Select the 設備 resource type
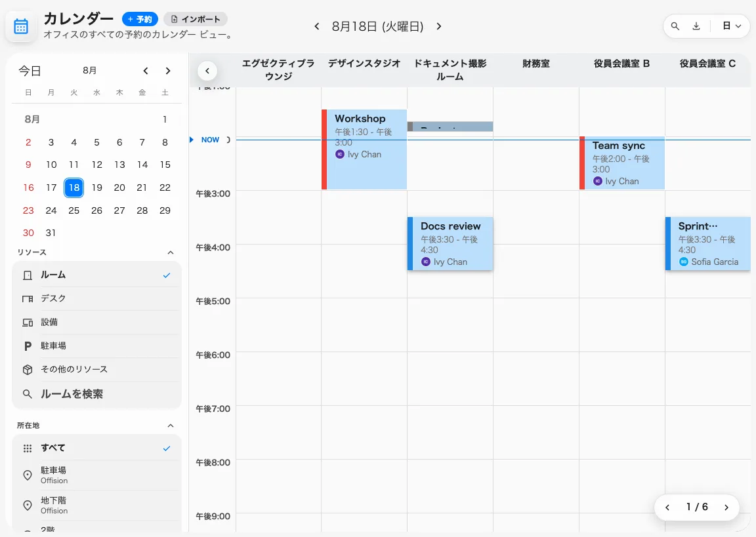This screenshot has height=537, width=756. click(96, 322)
